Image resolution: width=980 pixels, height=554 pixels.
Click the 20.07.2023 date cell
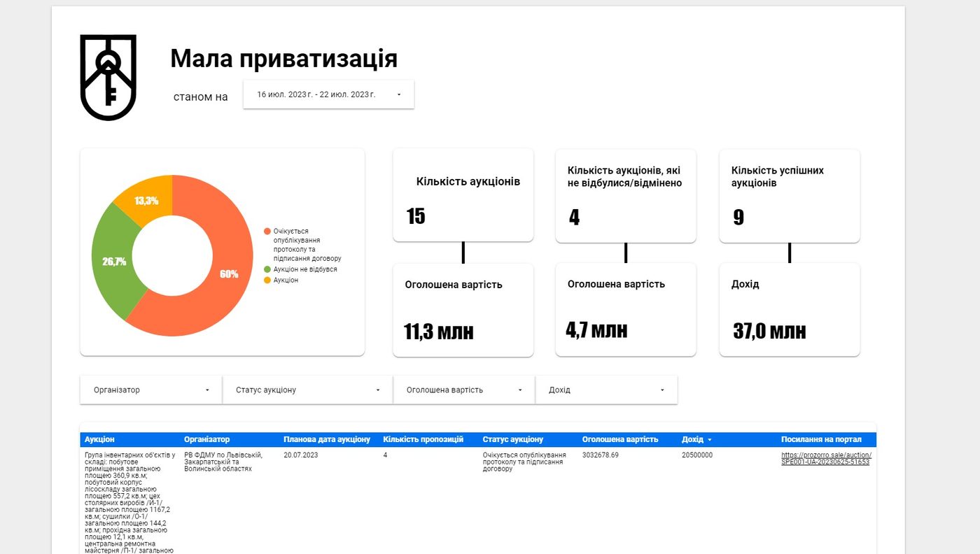pos(301,455)
